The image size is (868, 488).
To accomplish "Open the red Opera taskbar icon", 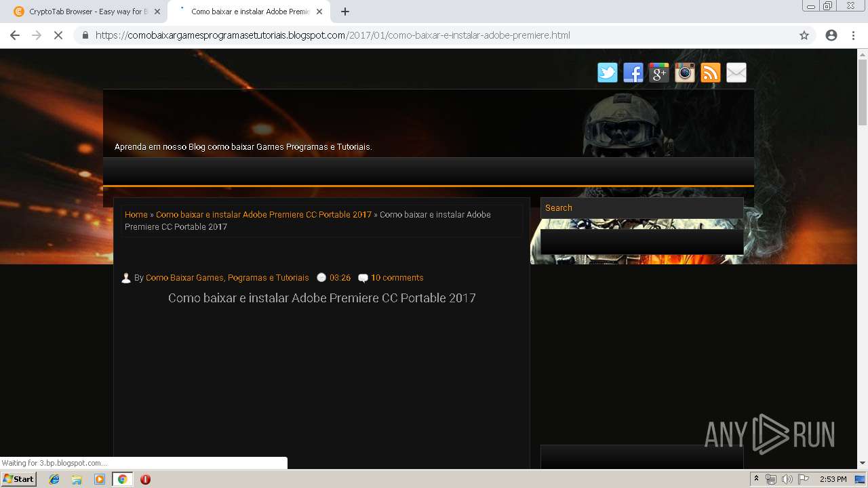I will click(x=145, y=479).
